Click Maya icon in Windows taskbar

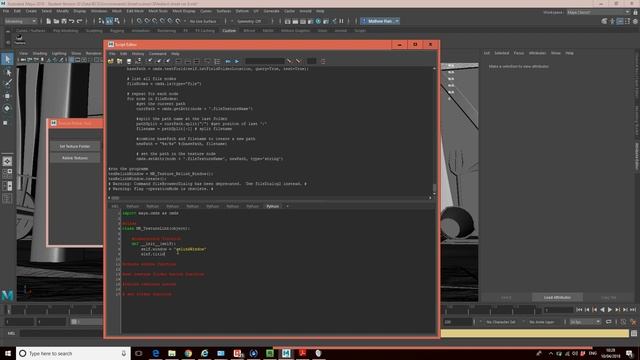pos(286,353)
